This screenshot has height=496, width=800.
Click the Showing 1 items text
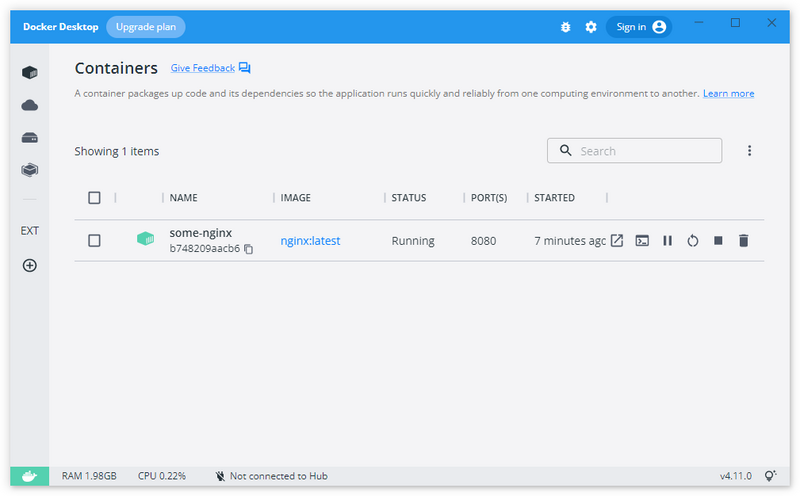[117, 152]
